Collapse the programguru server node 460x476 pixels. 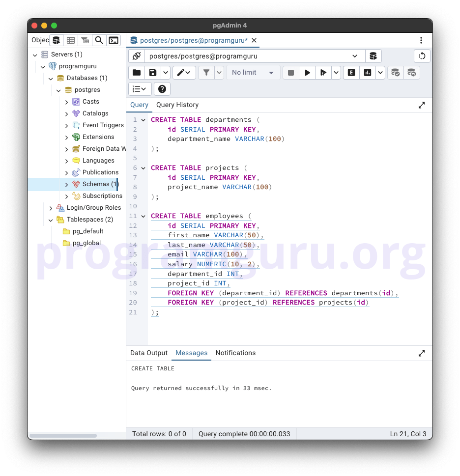click(43, 67)
